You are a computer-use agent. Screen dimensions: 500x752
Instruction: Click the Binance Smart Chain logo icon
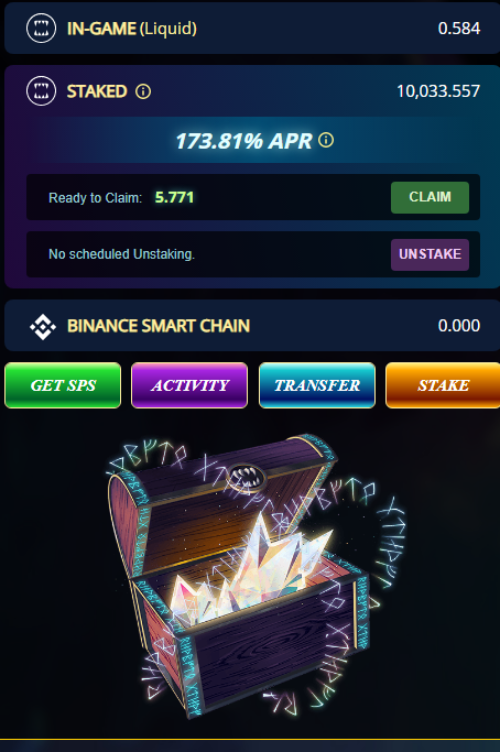[43, 327]
